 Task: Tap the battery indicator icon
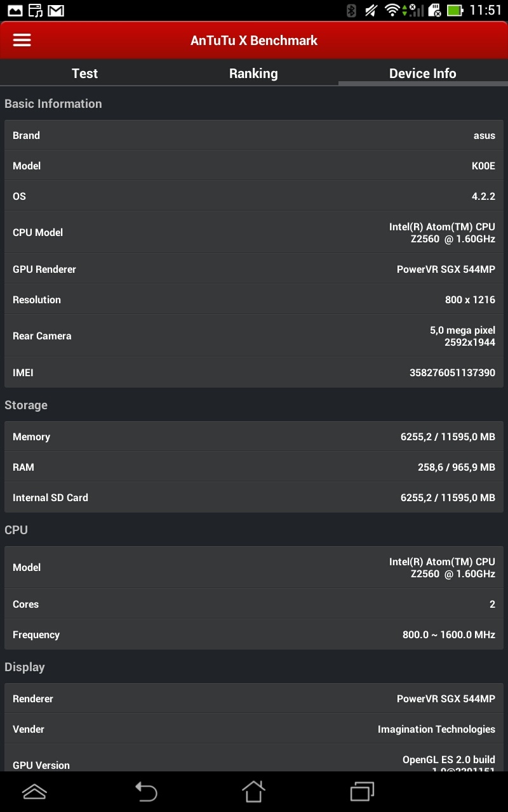point(455,10)
